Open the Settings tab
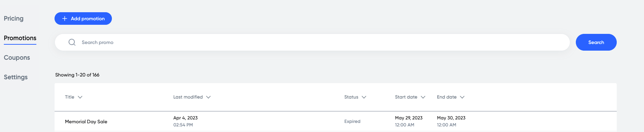644x132 pixels. [16, 77]
